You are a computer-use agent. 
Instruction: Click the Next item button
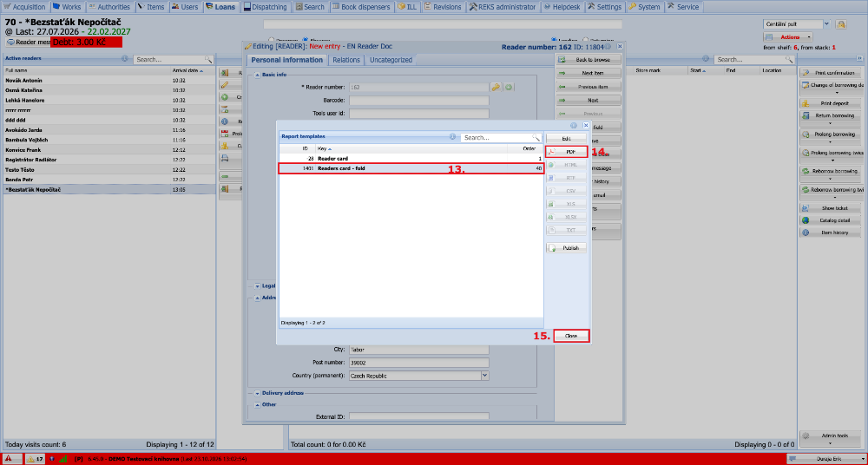pos(589,73)
